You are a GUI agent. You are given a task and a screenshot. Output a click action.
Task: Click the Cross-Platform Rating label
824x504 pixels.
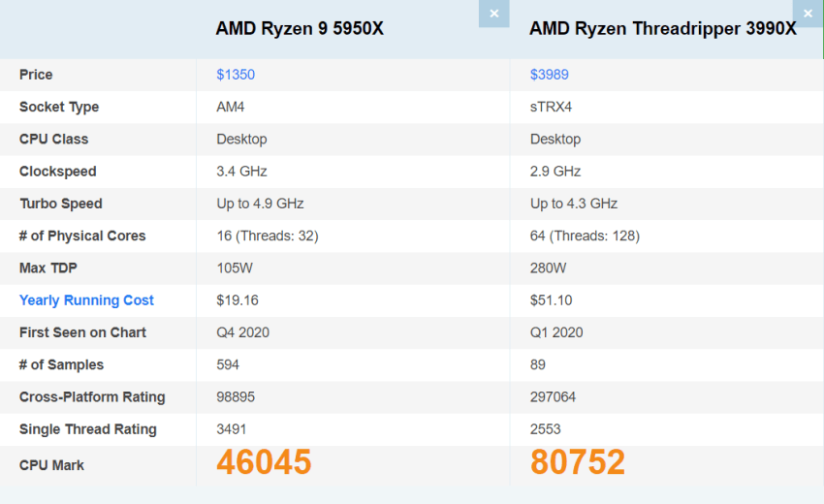92,397
